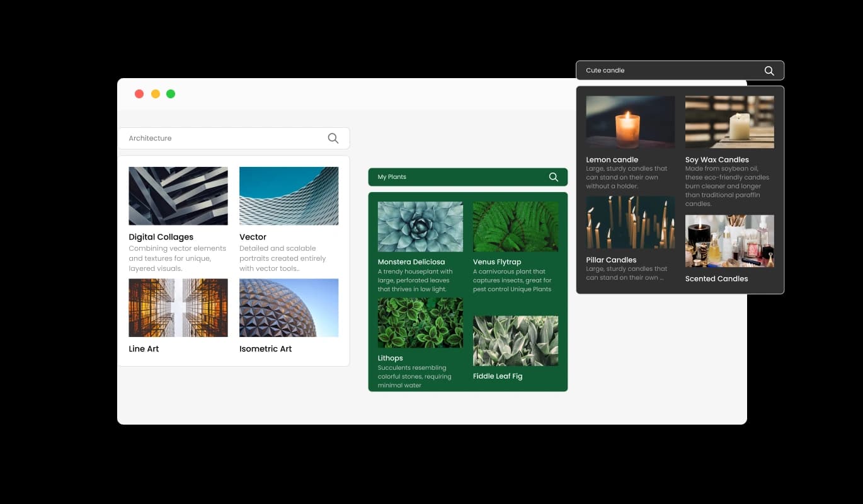Open the Digital Collages result

tap(178, 195)
